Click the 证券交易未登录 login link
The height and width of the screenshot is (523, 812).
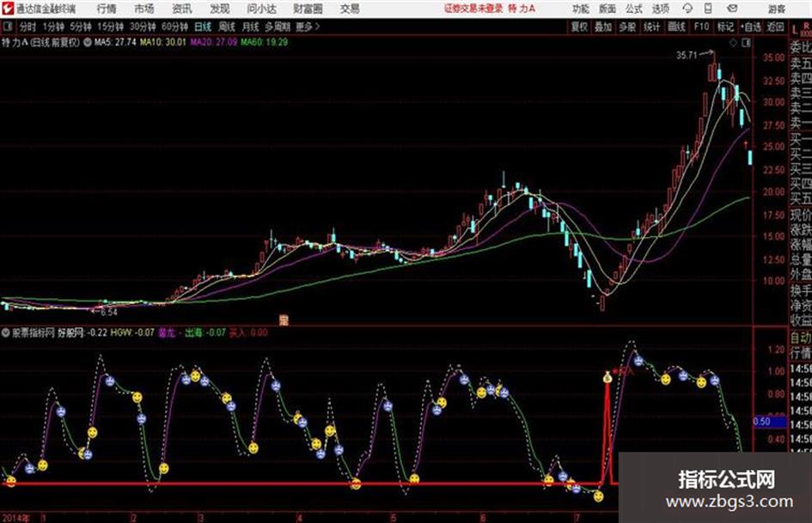(473, 9)
